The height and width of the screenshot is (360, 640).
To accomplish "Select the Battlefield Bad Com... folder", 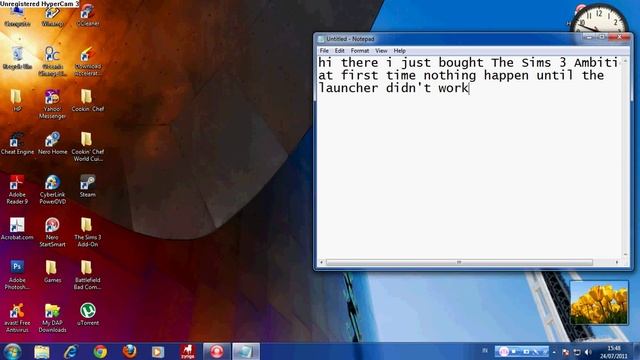I will click(87, 275).
